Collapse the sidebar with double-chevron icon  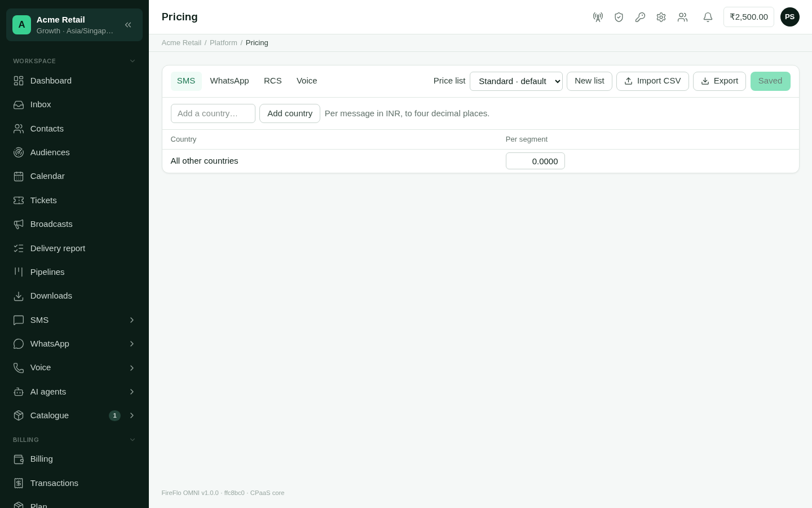coord(128,25)
